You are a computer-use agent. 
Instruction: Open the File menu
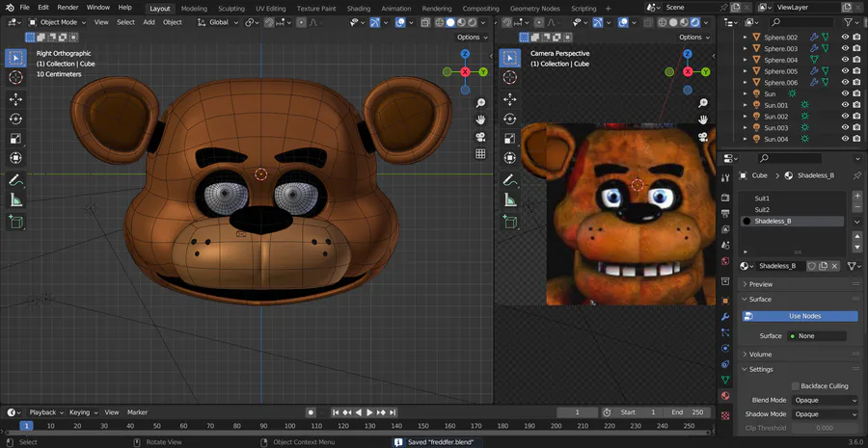tap(24, 8)
